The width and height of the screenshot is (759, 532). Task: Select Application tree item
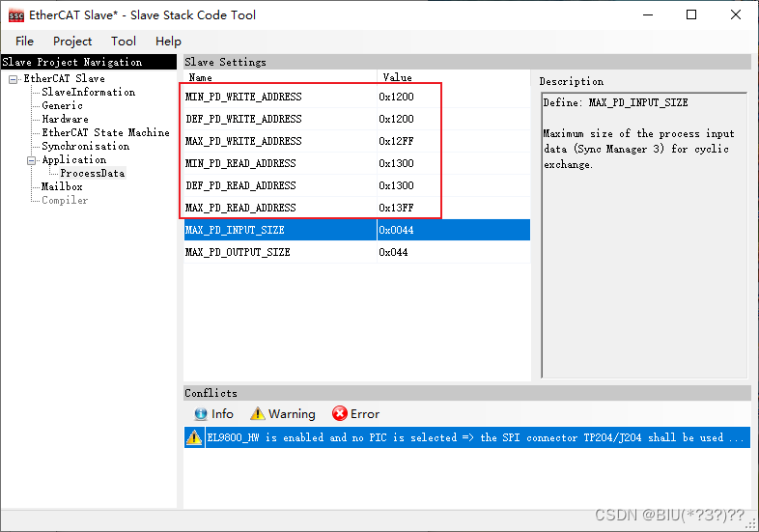(x=74, y=159)
